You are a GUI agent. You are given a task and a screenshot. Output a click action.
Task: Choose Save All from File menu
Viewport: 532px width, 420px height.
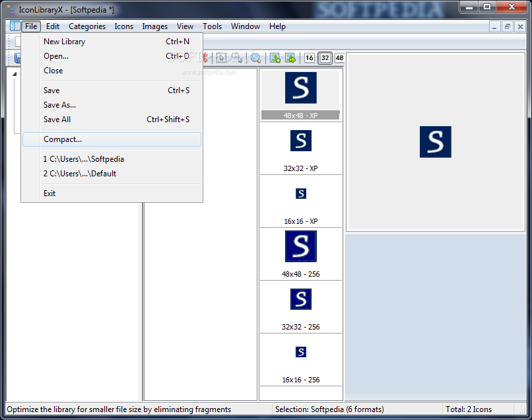pos(112,120)
